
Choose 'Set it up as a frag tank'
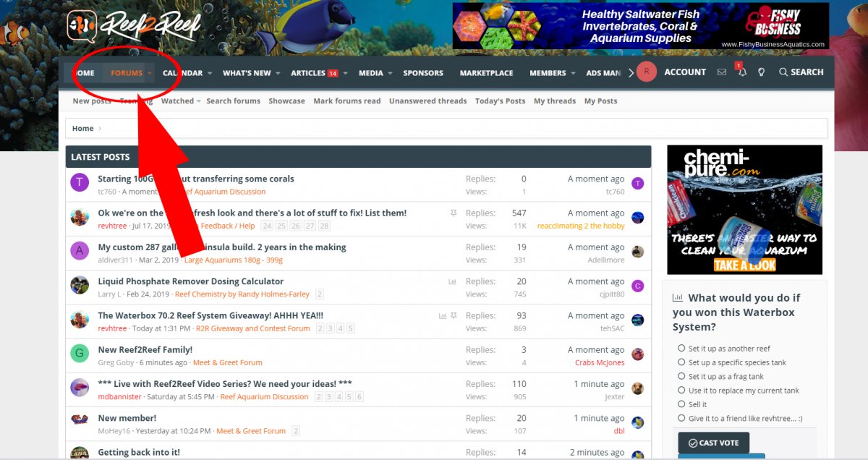click(681, 376)
